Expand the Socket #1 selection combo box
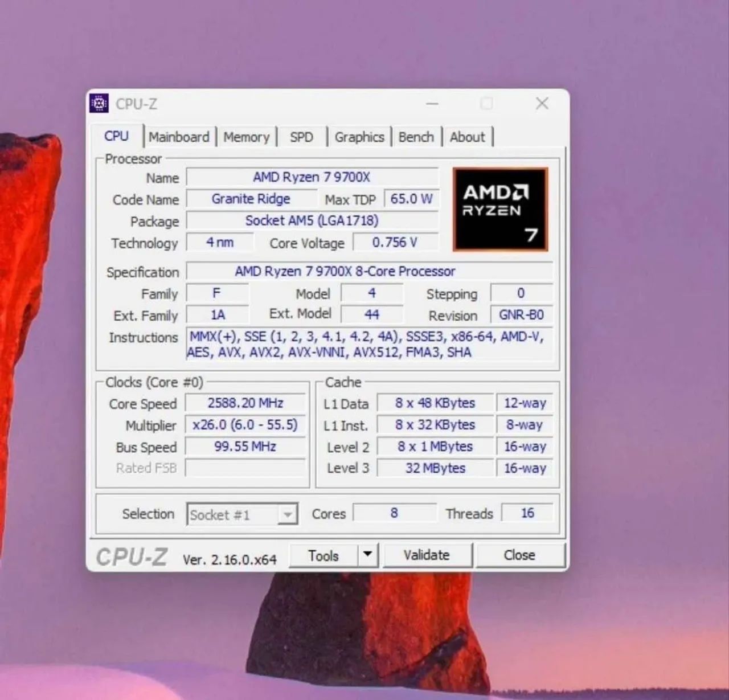 243,515
